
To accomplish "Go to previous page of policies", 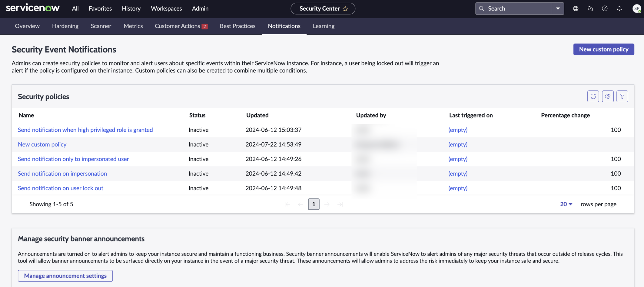I will pos(300,204).
